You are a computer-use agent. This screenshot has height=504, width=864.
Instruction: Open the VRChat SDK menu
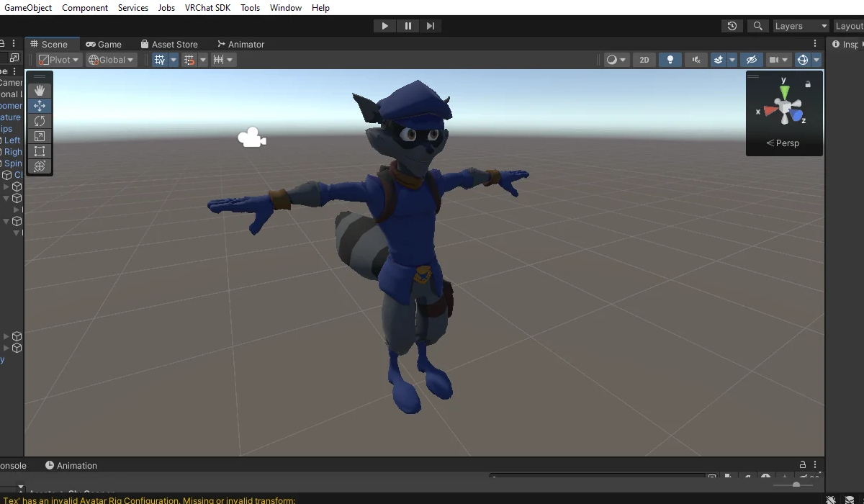pyautogui.click(x=207, y=8)
